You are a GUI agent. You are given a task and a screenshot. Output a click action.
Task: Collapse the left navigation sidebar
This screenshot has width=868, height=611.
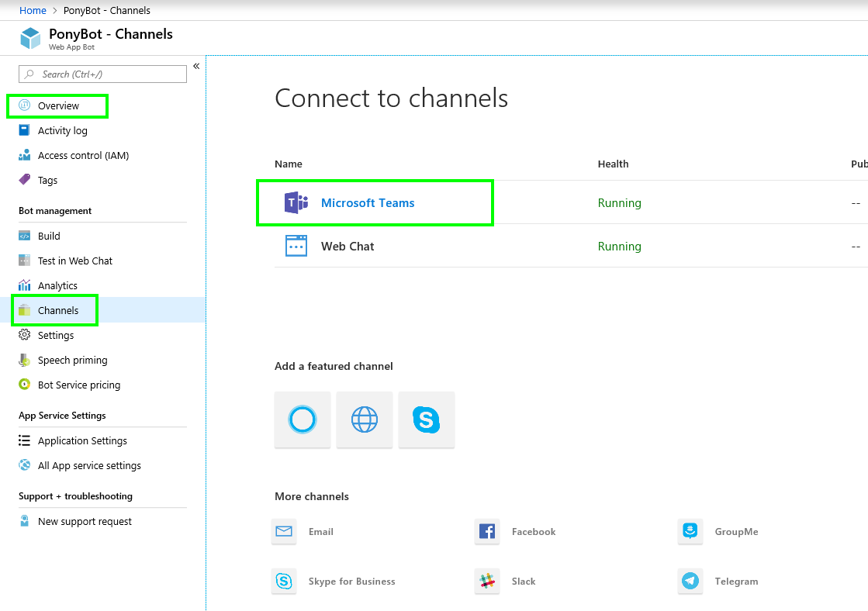pyautogui.click(x=196, y=67)
